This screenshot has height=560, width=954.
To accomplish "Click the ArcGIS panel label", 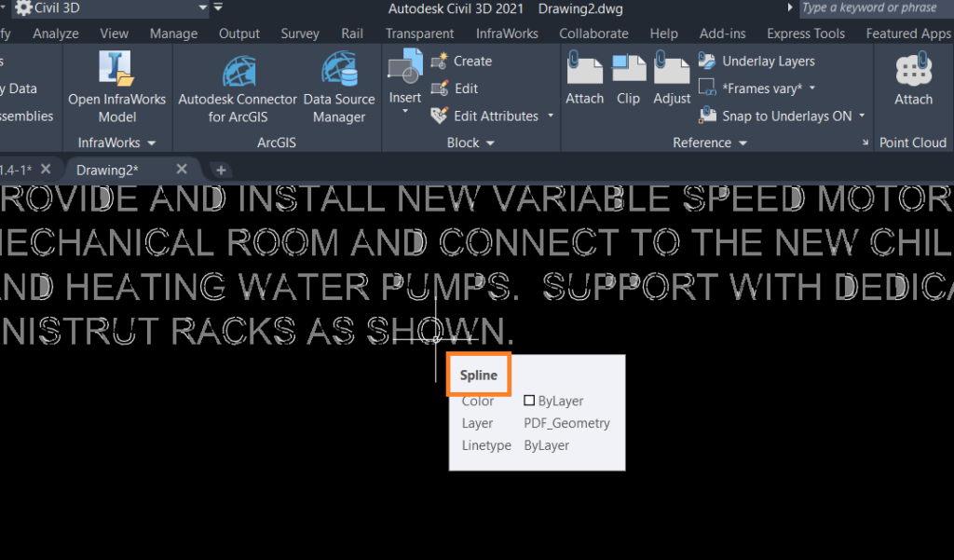I will point(276,143).
